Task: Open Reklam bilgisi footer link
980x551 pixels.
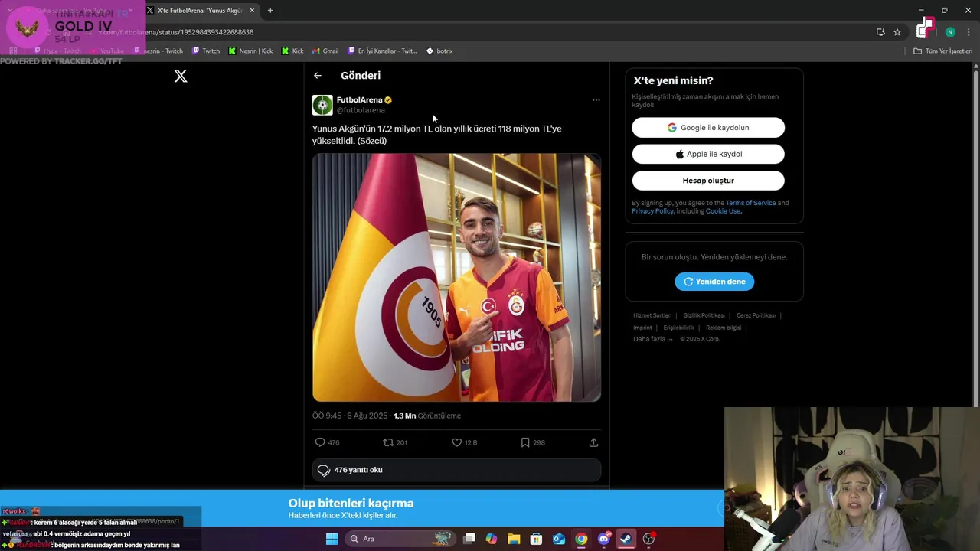Action: coord(724,328)
